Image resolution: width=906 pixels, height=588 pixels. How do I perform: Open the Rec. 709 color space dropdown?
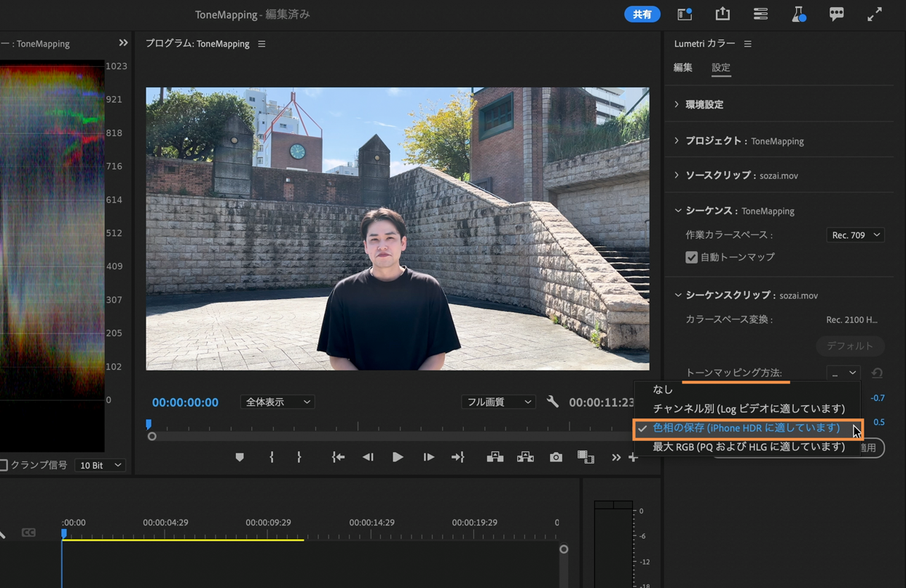click(x=856, y=235)
